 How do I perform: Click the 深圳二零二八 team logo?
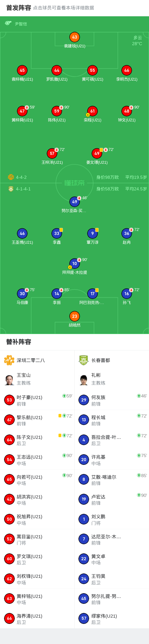9,360
